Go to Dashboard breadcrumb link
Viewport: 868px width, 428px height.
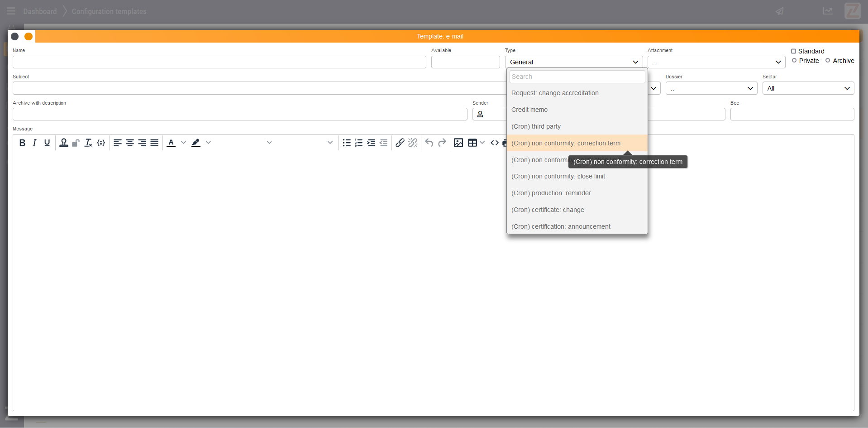tap(40, 11)
